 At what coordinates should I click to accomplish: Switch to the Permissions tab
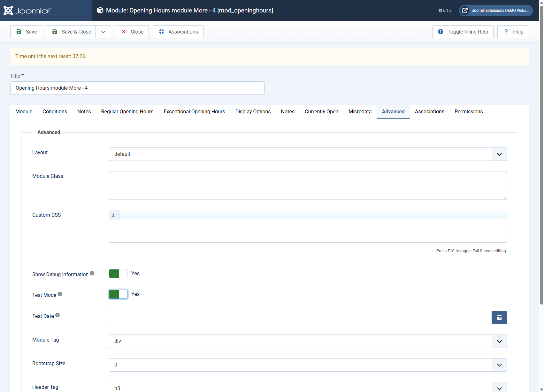point(469,112)
